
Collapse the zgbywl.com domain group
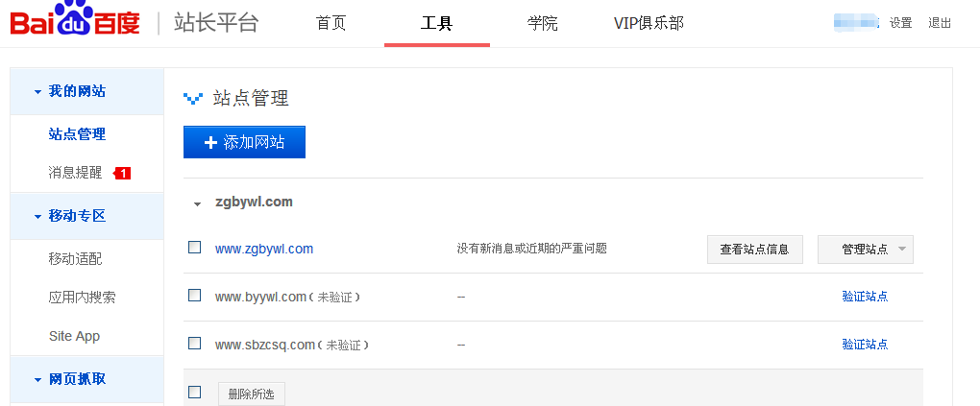coord(198,203)
